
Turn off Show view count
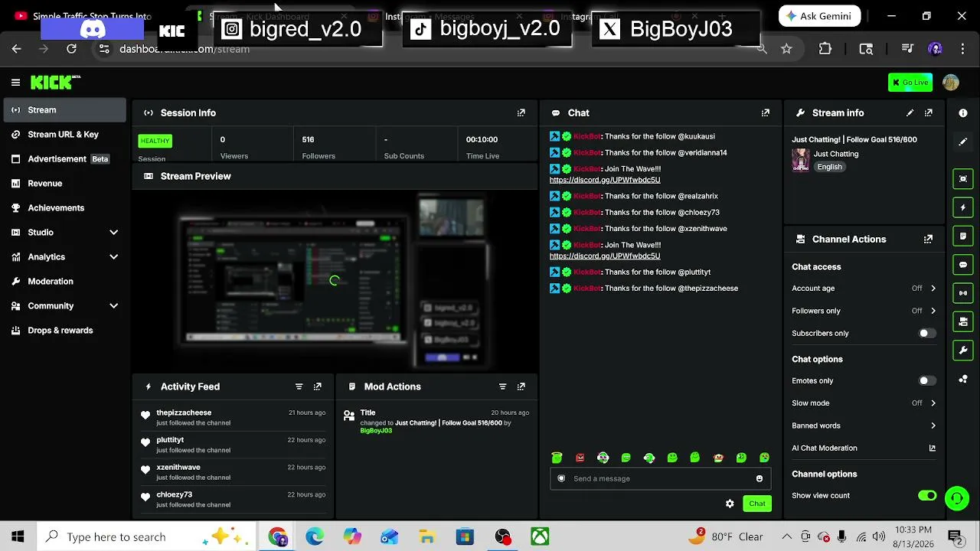[x=927, y=496]
